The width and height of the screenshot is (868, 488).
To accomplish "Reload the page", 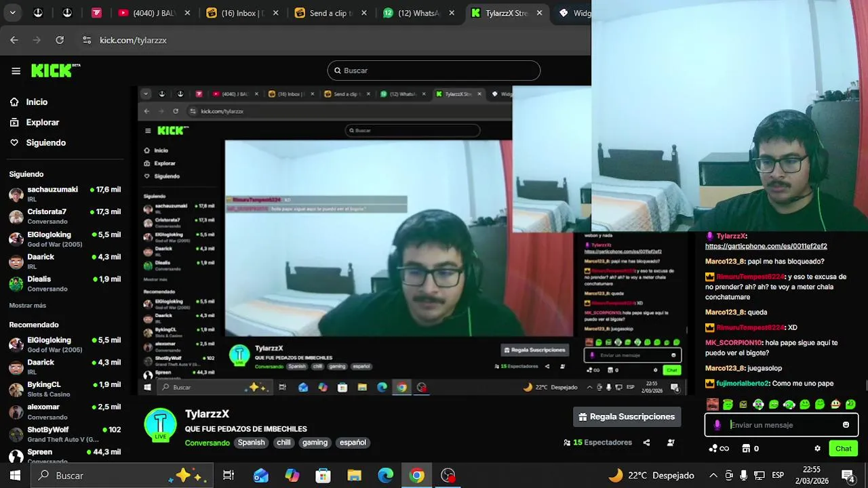I will click(60, 40).
